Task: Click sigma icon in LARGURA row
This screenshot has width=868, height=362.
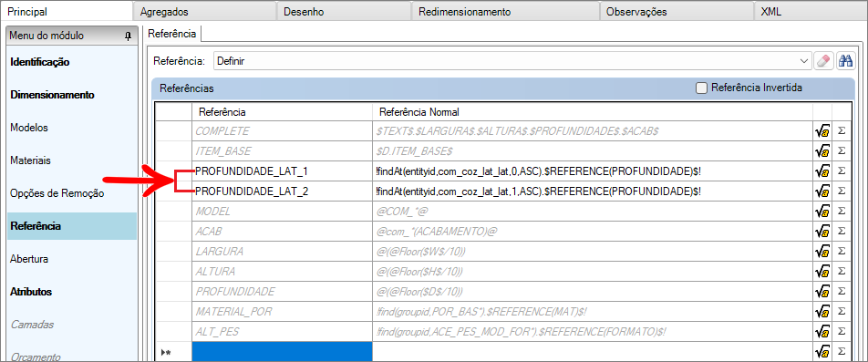Action: tap(842, 251)
